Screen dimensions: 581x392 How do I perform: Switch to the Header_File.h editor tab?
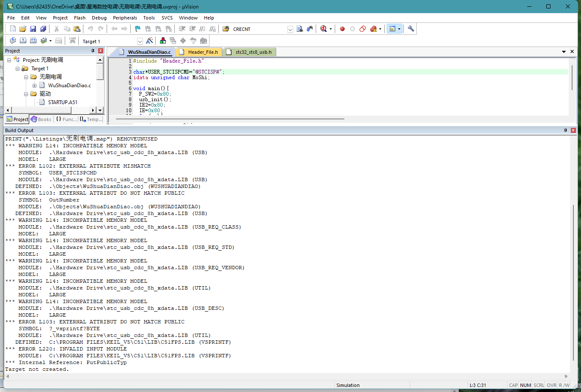click(x=198, y=52)
